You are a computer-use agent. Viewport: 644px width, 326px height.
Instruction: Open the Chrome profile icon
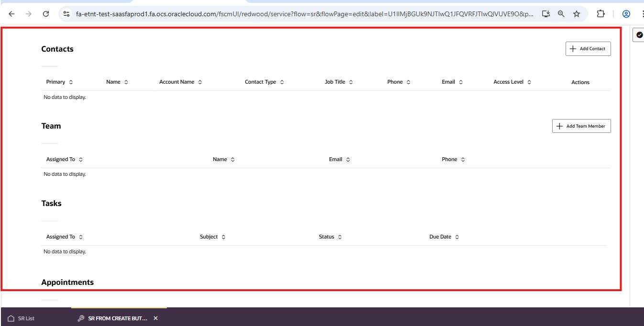coord(626,14)
